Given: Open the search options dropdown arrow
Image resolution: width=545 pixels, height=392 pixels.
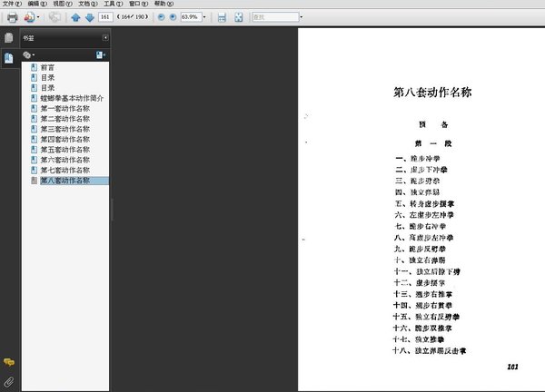Looking at the screenshot, I should click(301, 16).
